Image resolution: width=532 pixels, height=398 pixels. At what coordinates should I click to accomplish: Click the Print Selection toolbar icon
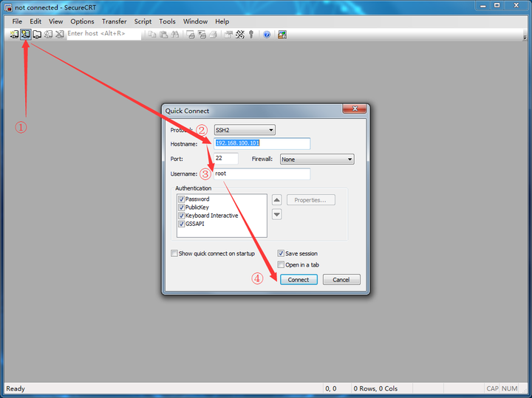click(x=202, y=34)
